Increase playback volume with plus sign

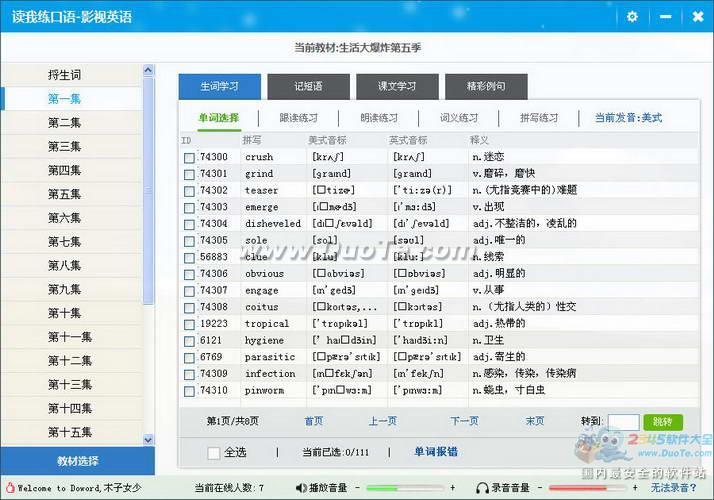coord(453,488)
